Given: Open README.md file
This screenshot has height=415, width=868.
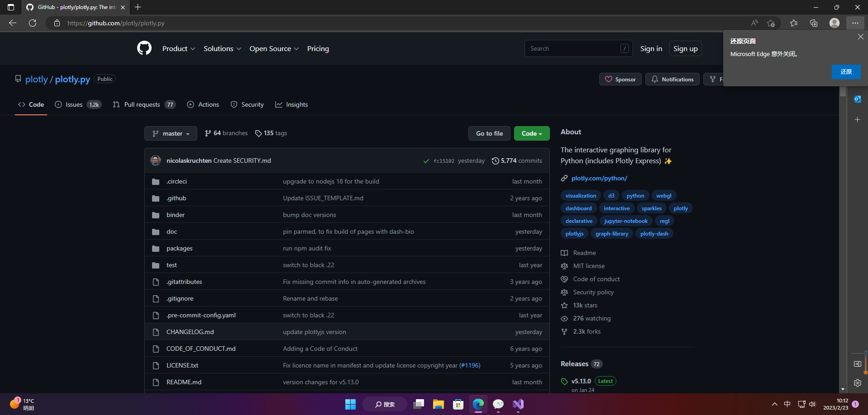Looking at the screenshot, I should point(184,382).
